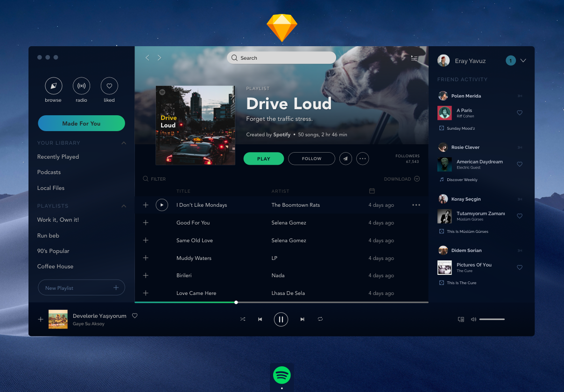Like Tutamıyorum Zamanı with the heart
Viewport: 564px width, 392px height.
[520, 216]
